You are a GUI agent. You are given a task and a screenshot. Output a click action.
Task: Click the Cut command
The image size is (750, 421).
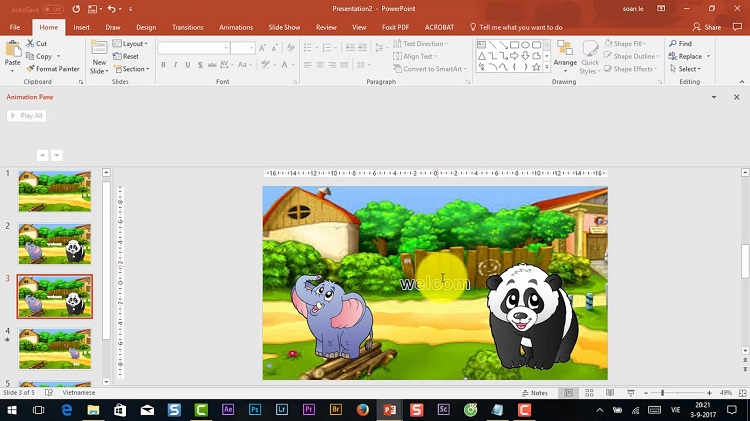coord(37,44)
